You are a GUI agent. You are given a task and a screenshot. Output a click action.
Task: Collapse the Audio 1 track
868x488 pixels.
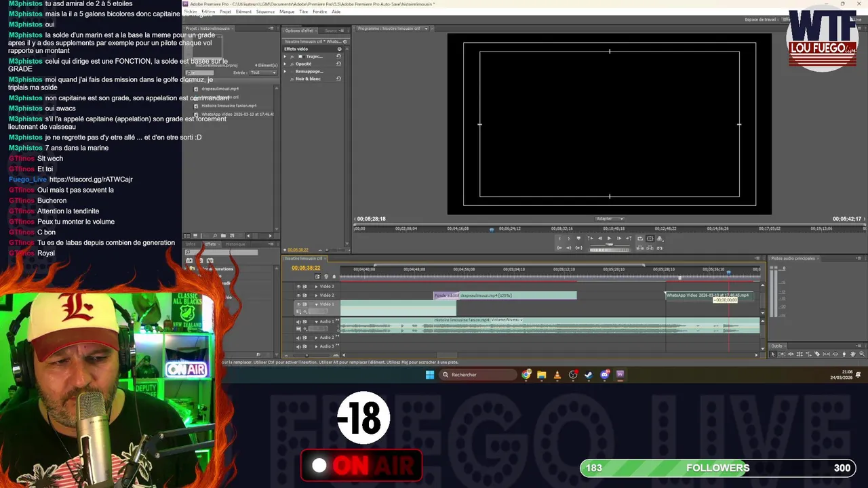[316, 322]
